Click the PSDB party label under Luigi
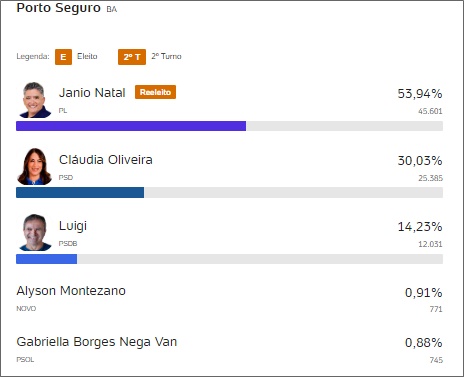 (x=68, y=244)
